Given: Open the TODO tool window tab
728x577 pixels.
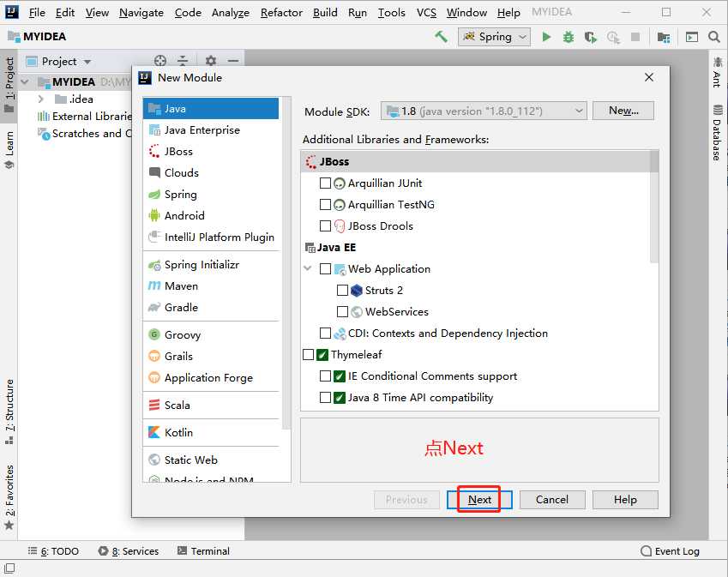Looking at the screenshot, I should click(53, 551).
